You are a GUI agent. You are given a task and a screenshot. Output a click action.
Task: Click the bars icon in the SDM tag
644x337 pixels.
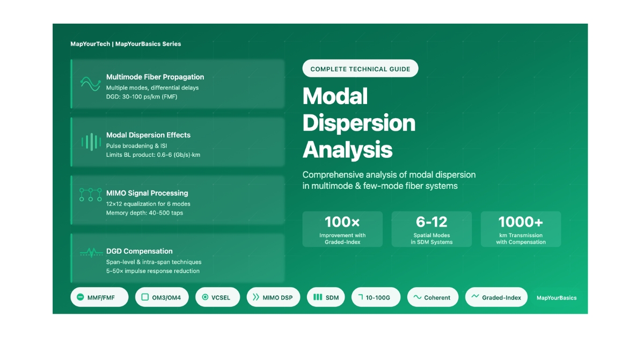pos(318,297)
